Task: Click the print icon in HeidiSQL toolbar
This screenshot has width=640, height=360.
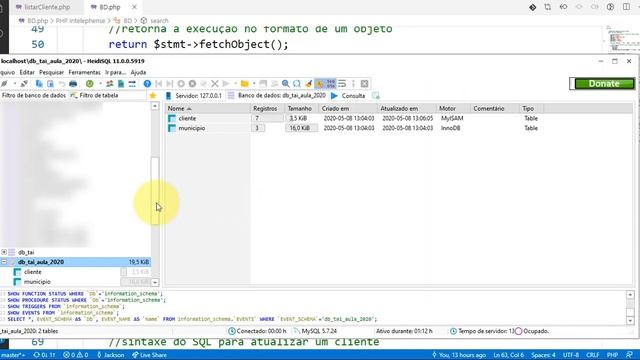Action: (73, 84)
